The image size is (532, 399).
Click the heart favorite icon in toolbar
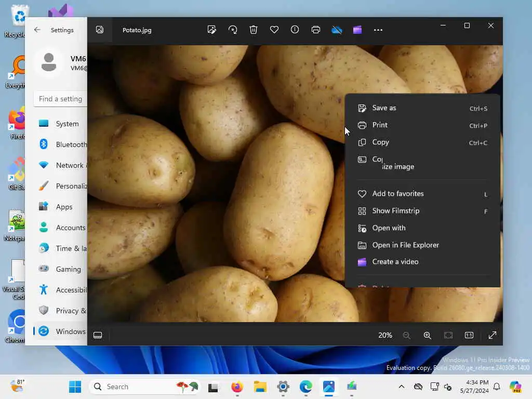pos(274,30)
